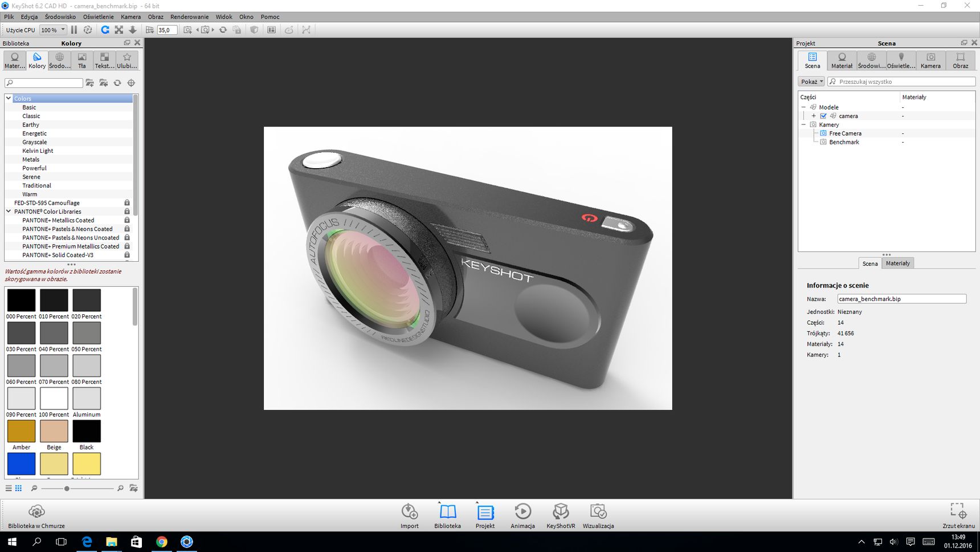Viewport: 980px width, 552px height.
Task: Open File Explorer from taskbar
Action: [x=112, y=542]
